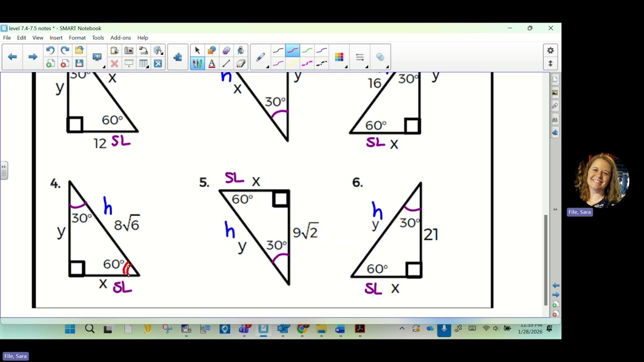Go to the next page with forward arrow

point(33,57)
